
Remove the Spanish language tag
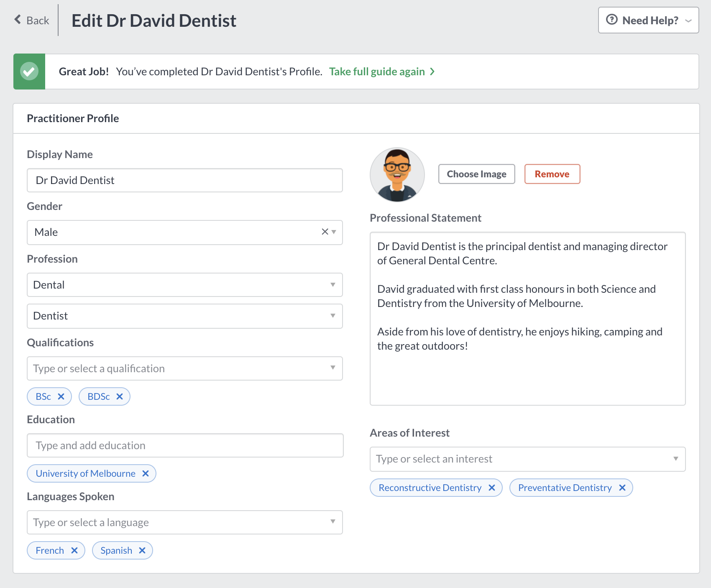[x=142, y=550]
